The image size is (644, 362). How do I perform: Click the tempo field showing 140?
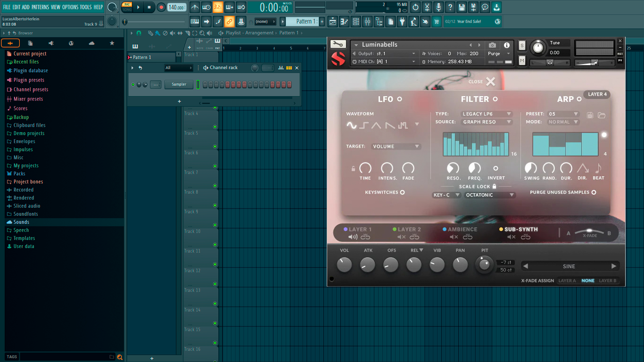176,7
